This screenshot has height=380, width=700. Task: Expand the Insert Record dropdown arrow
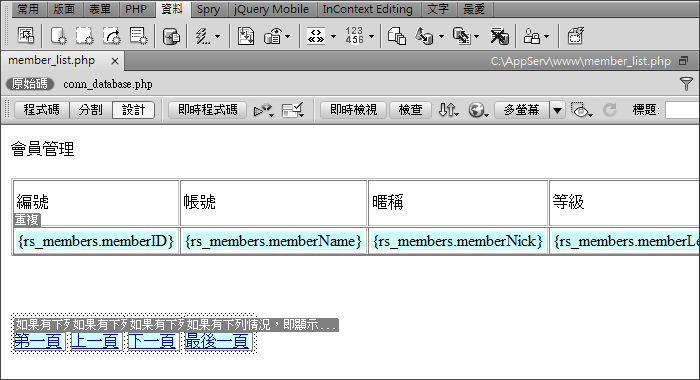click(x=441, y=37)
